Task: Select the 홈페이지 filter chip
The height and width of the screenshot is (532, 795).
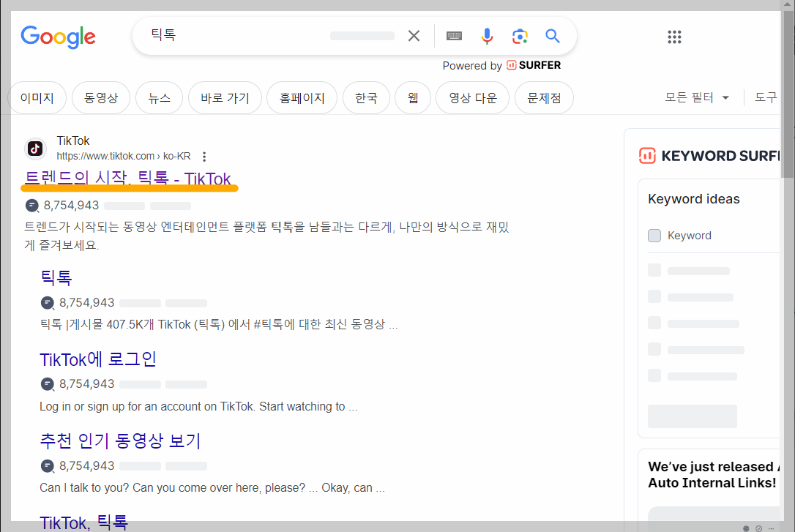Action: [x=302, y=98]
